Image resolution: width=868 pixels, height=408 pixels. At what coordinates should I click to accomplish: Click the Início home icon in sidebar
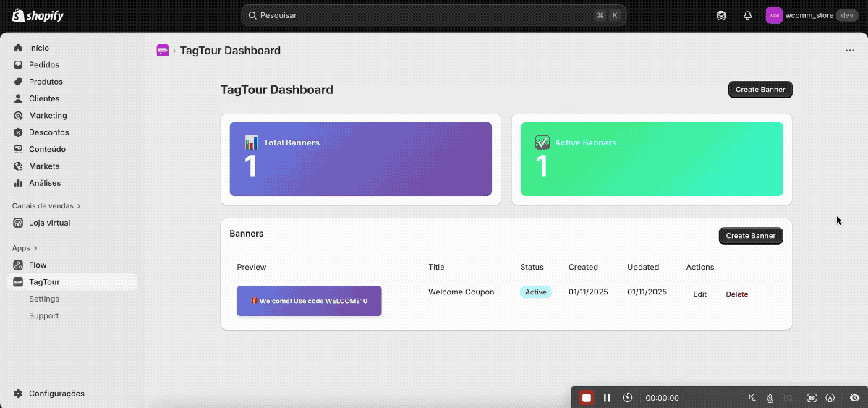18,48
